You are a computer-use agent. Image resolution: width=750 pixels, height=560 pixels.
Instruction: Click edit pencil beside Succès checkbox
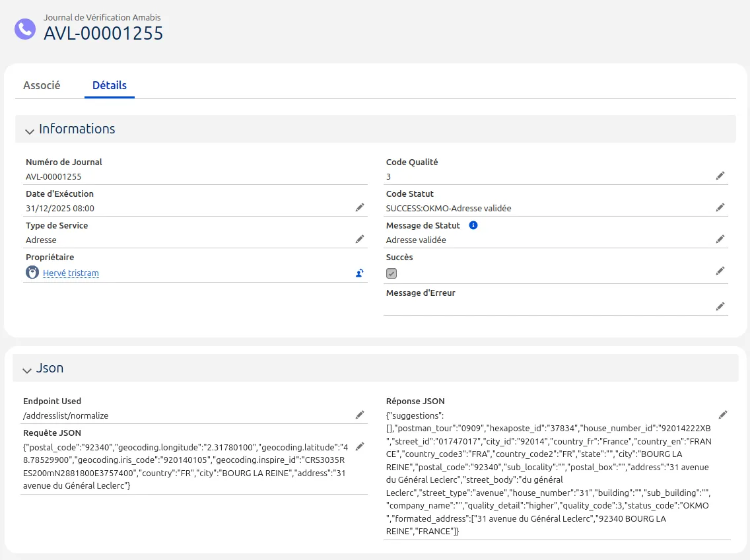pyautogui.click(x=720, y=271)
